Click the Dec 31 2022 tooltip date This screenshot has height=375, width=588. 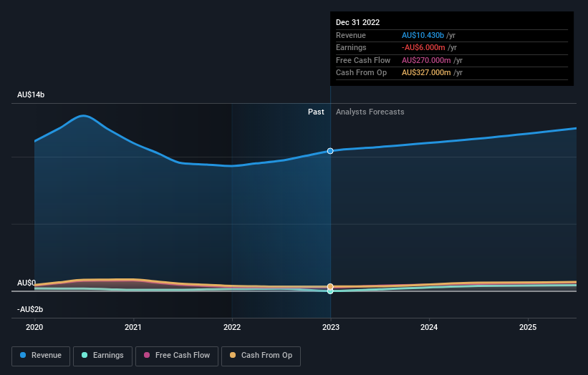coord(358,22)
